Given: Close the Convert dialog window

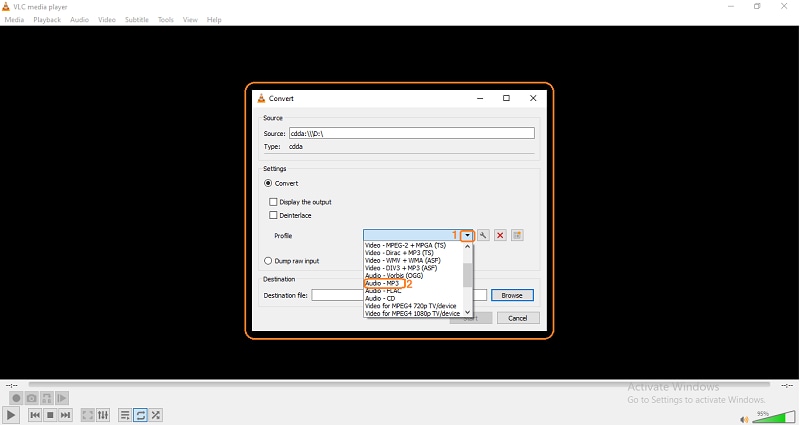Looking at the screenshot, I should [x=533, y=98].
